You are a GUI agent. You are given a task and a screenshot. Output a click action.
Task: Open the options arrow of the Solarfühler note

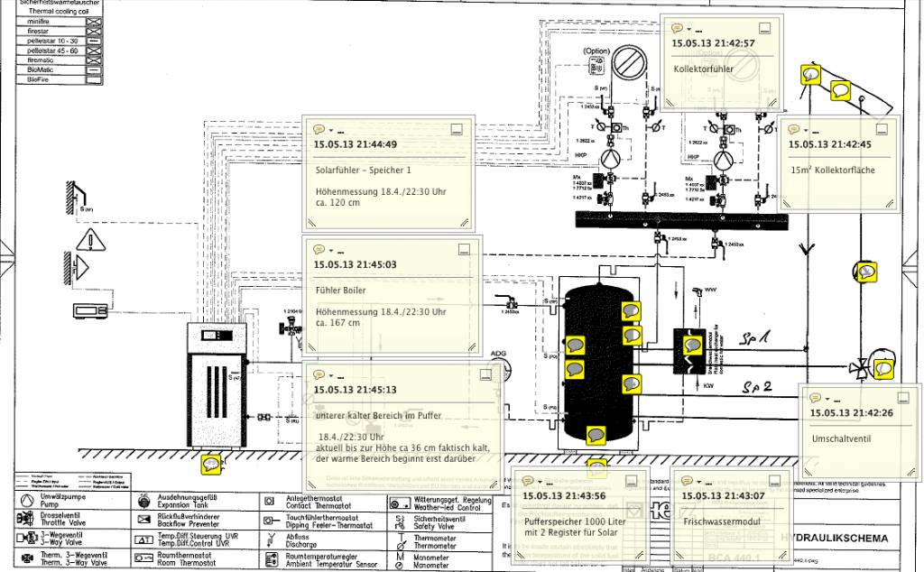pos(331,130)
